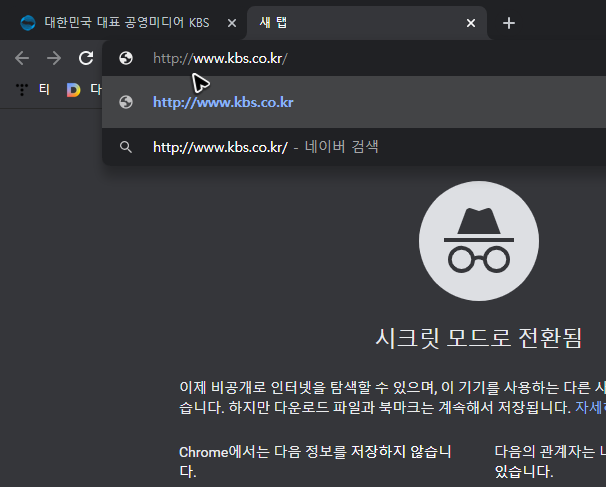Select the http://www.kbs.co.kr suggestion
The width and height of the screenshot is (606, 487).
(x=354, y=102)
